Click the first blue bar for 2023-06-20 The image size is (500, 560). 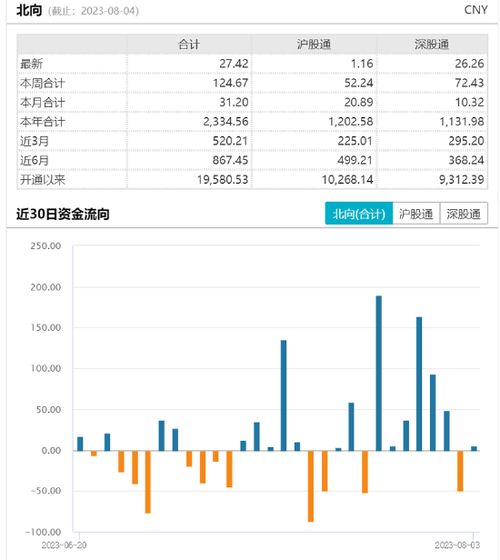pyautogui.click(x=80, y=444)
